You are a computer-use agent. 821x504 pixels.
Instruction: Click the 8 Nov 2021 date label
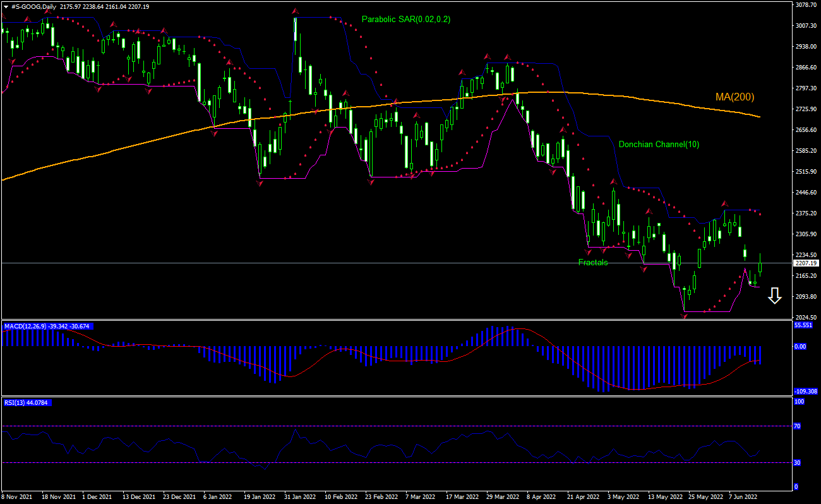point(18,497)
